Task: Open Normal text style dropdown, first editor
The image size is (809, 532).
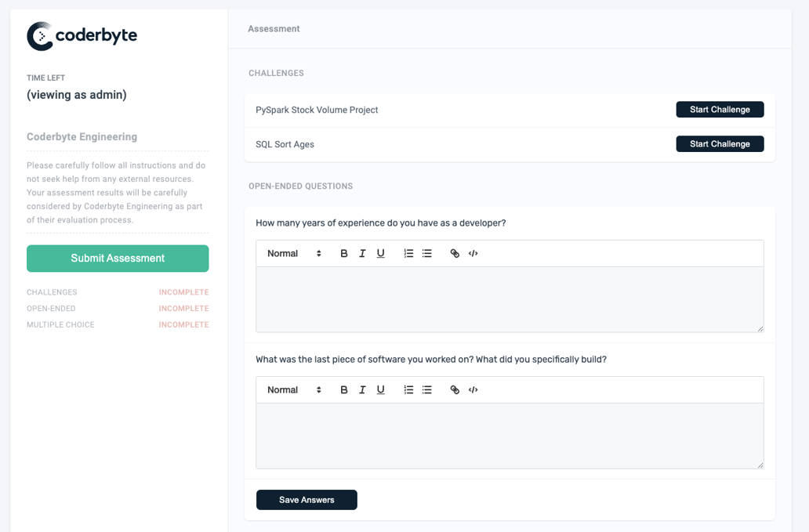Action: pos(294,254)
